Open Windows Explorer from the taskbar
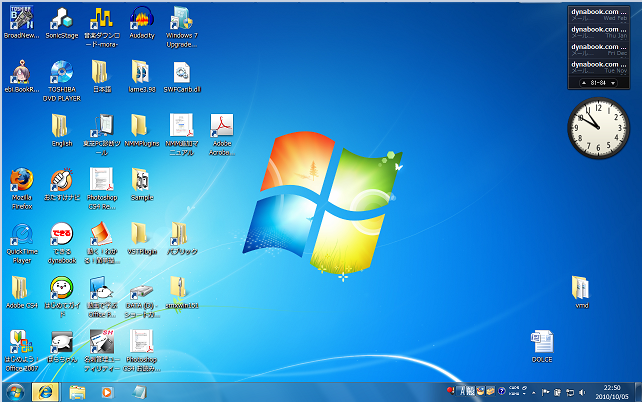The height and width of the screenshot is (402, 642). coord(77,393)
